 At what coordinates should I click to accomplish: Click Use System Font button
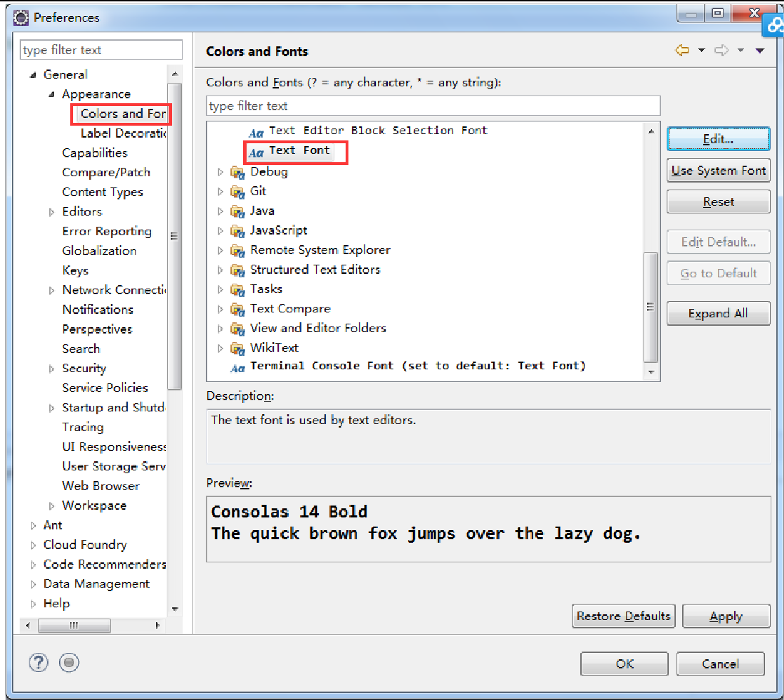(718, 171)
